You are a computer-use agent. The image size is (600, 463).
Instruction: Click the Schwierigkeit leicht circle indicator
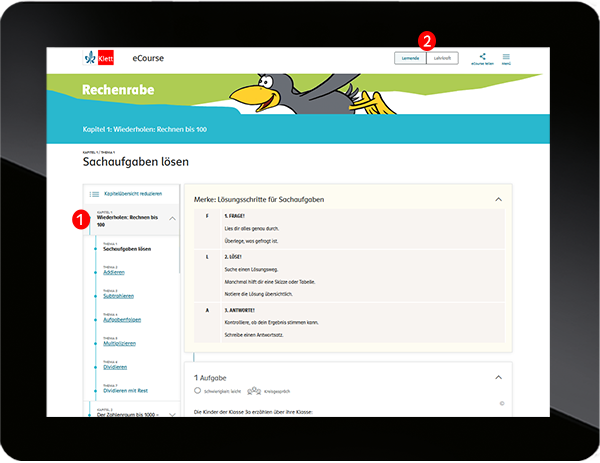point(197,391)
